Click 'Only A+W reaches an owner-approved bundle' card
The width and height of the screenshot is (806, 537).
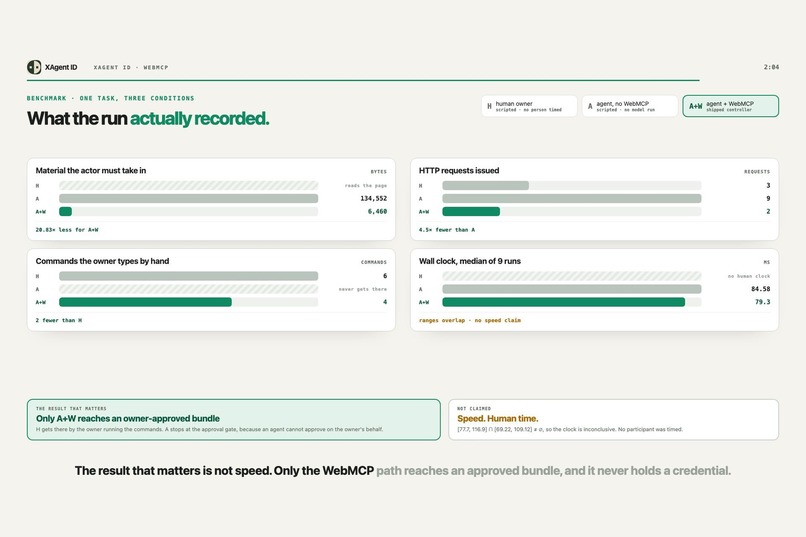pos(234,420)
